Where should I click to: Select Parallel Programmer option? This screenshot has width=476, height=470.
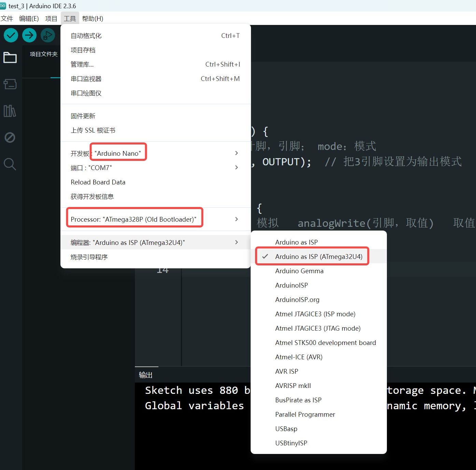tap(319, 414)
